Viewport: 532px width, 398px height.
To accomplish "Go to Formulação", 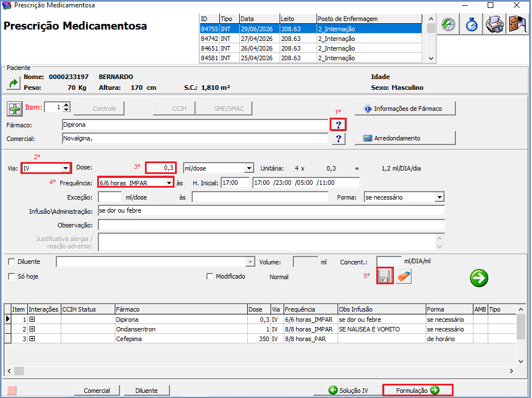I will click(x=418, y=390).
